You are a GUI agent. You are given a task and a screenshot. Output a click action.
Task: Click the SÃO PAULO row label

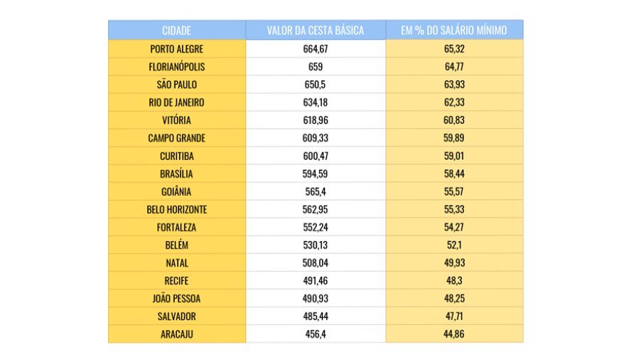coord(176,85)
